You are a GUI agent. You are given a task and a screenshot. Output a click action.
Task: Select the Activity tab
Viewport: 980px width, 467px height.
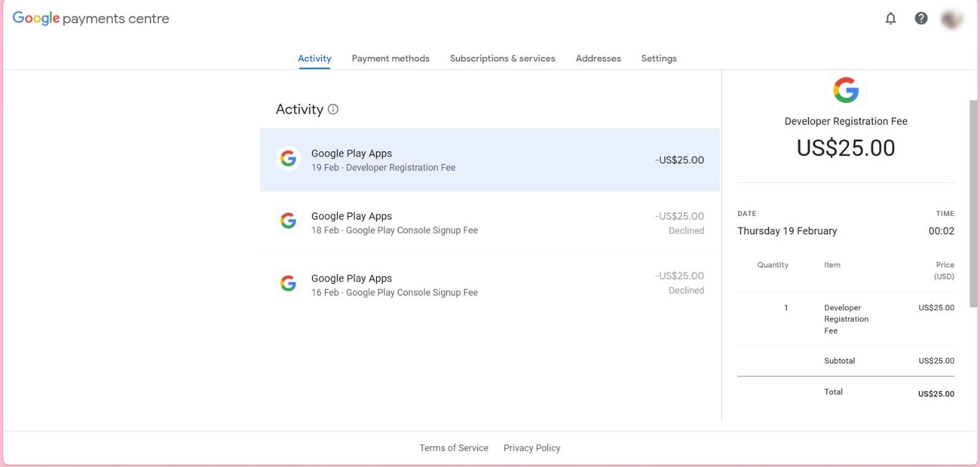click(315, 59)
